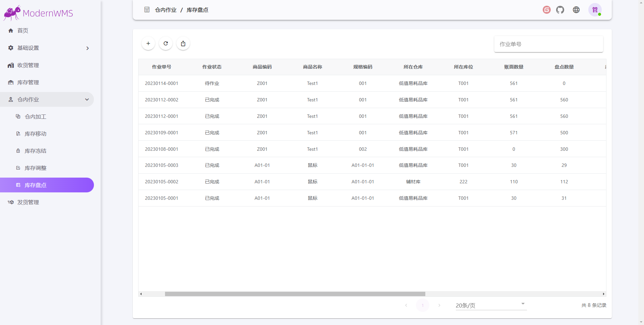Click the table horizontal scrollbar thumb
644x325 pixels.
[x=295, y=294]
